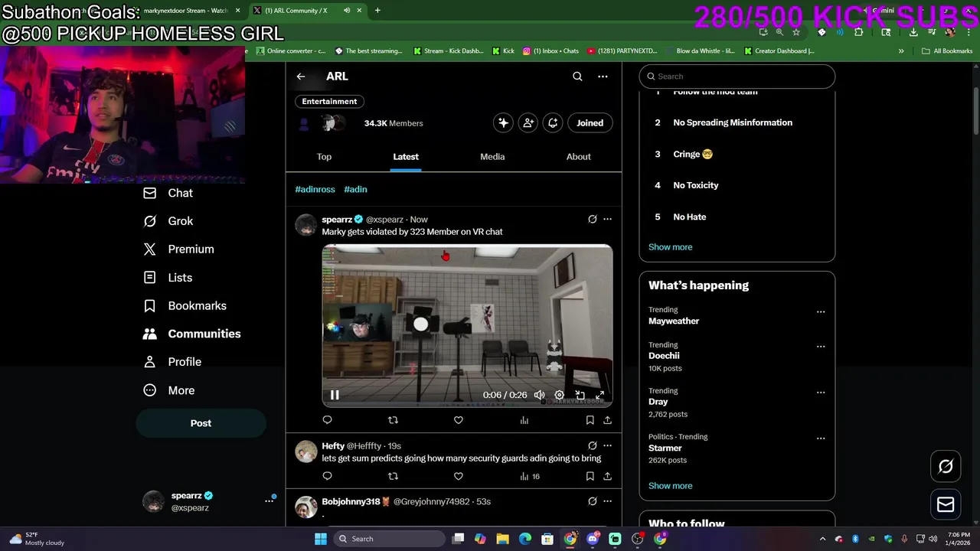Open Bookmarks in the left sidebar
980x551 pixels.
(185, 306)
